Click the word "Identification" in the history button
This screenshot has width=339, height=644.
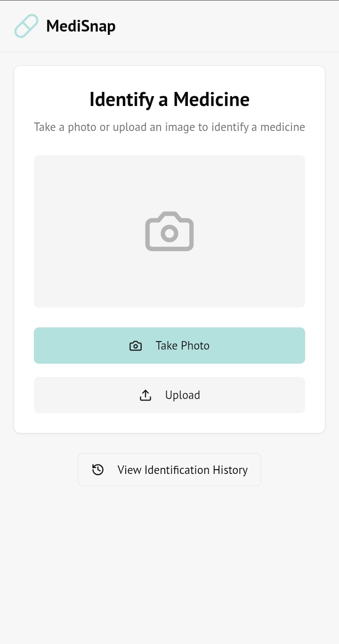coord(177,470)
